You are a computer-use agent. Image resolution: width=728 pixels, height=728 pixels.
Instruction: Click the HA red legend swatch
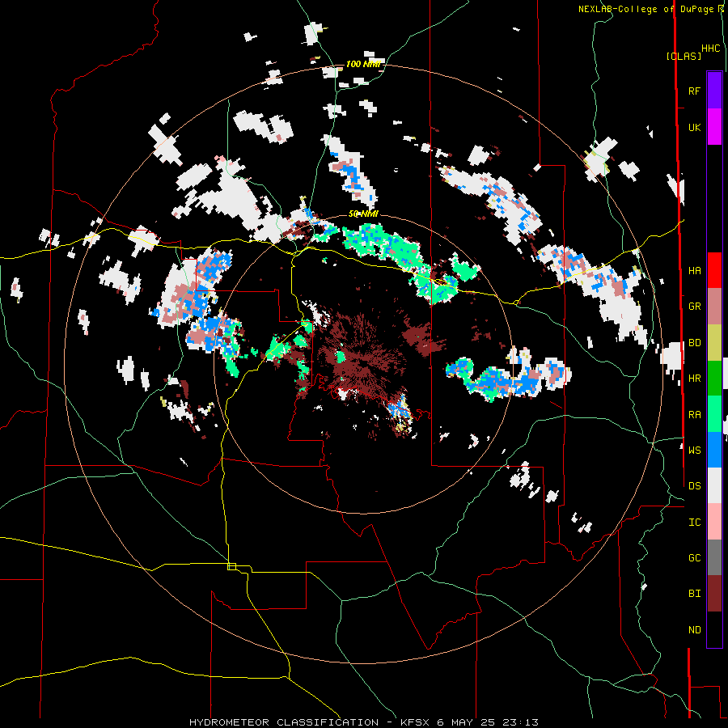click(714, 270)
